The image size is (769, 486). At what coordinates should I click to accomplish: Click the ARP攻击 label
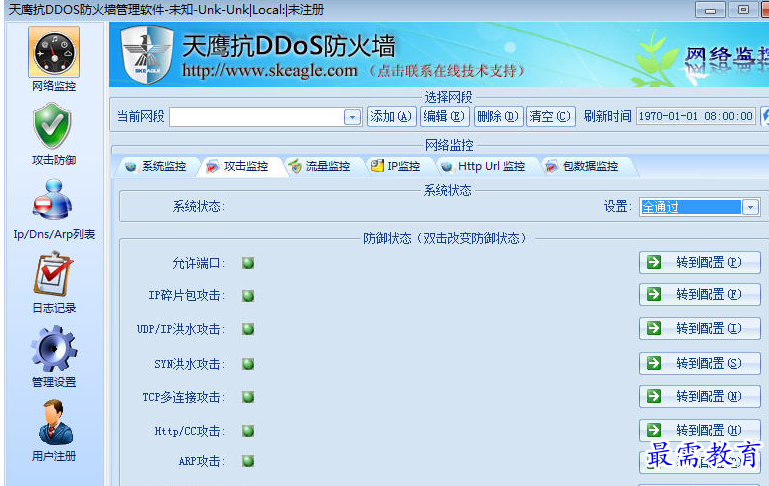click(x=202, y=461)
